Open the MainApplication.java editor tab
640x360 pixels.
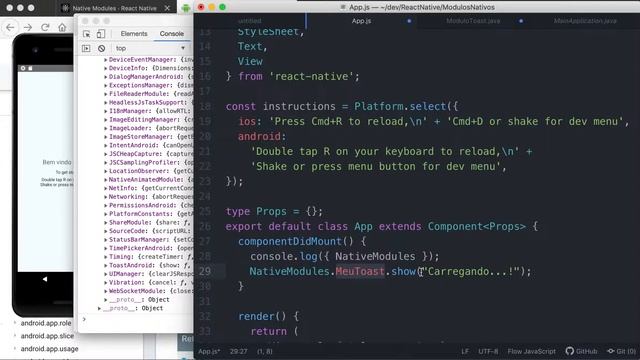[585, 21]
